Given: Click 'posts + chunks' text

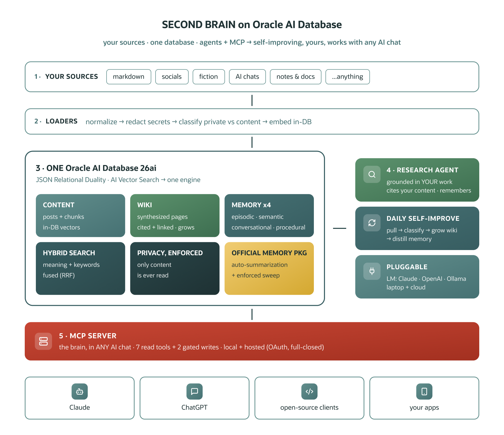Looking at the screenshot, I should [63, 217].
